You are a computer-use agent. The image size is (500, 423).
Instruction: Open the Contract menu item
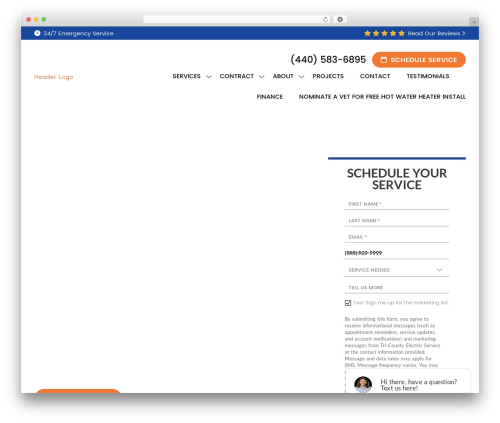[x=237, y=76]
